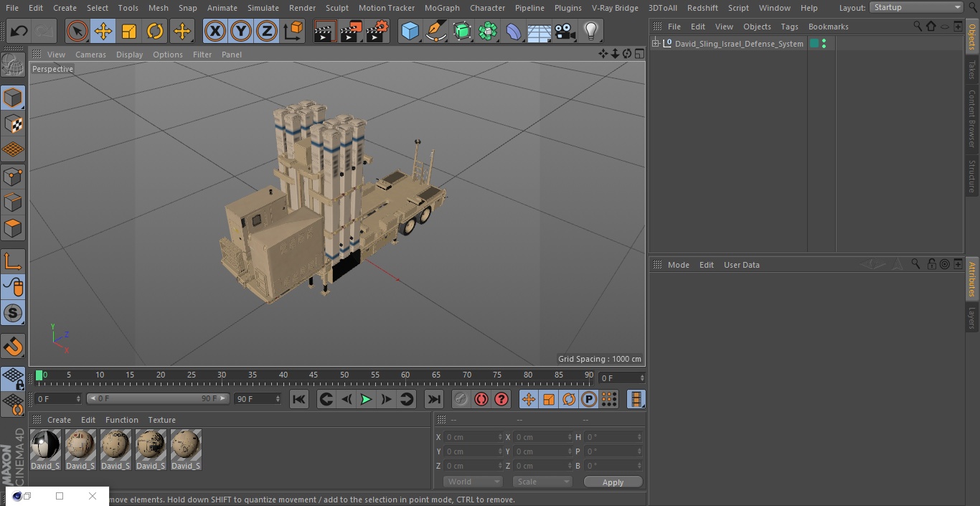The width and height of the screenshot is (980, 506).
Task: Click the preview range slider bar
Action: tap(158, 398)
